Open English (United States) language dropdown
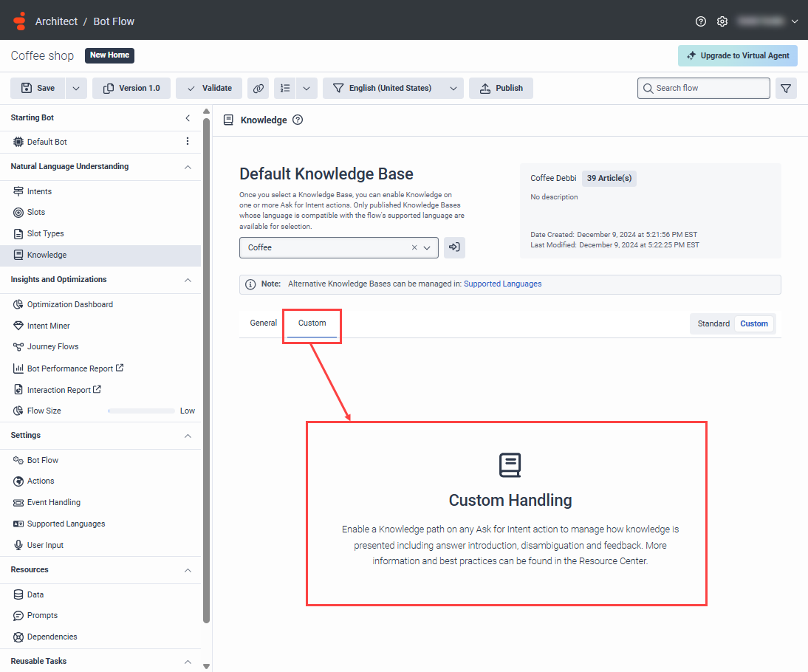The width and height of the screenshot is (808, 672). [393, 88]
